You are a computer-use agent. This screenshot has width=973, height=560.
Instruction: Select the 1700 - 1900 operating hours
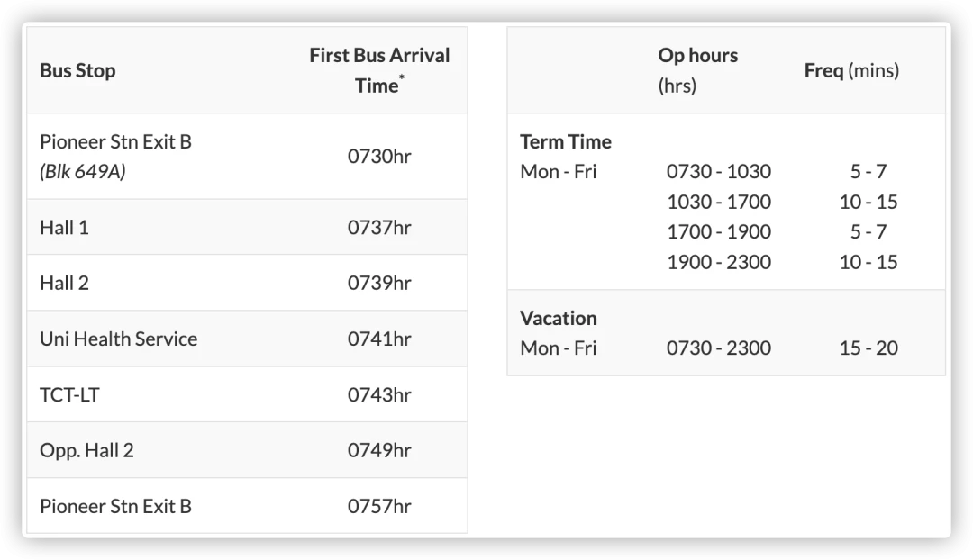[719, 231]
